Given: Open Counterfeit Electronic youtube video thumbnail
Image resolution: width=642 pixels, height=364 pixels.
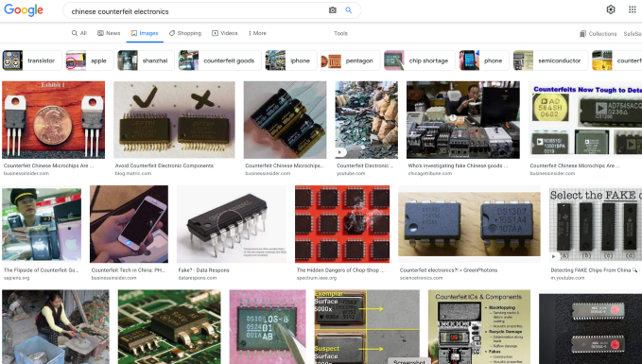Looking at the screenshot, I should pyautogui.click(x=366, y=119).
